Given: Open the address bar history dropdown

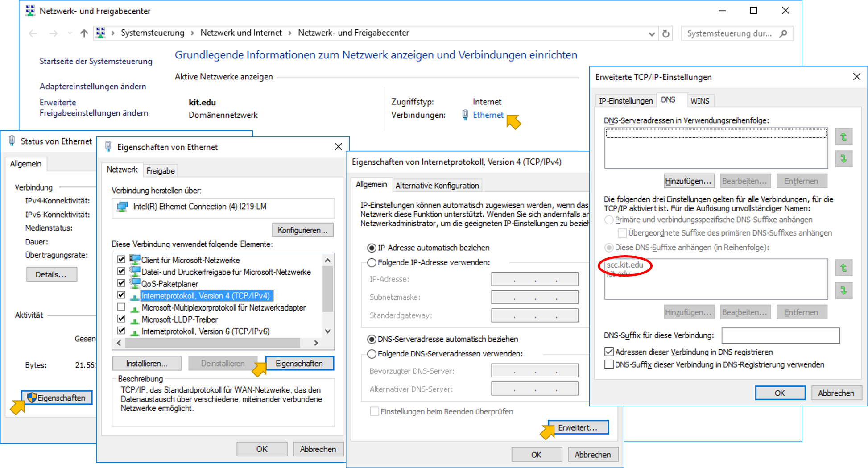Looking at the screenshot, I should [651, 34].
